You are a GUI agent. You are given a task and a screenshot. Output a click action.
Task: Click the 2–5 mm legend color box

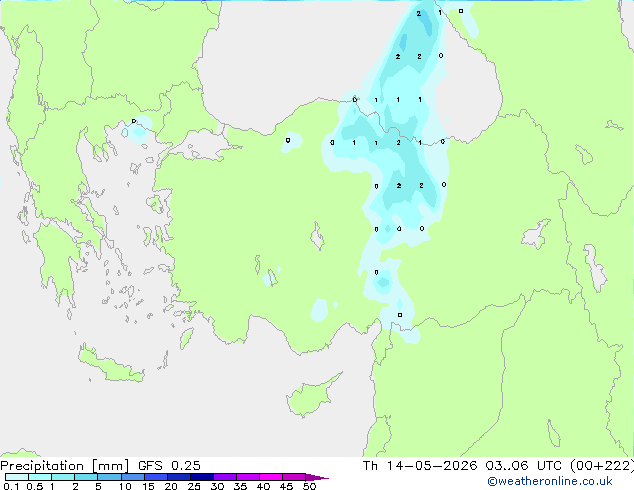tap(86, 477)
